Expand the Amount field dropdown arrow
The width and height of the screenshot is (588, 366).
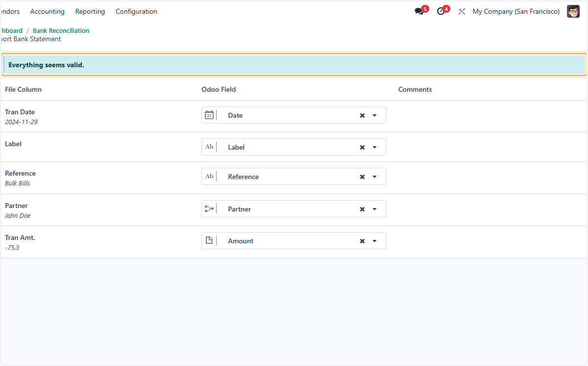(374, 241)
